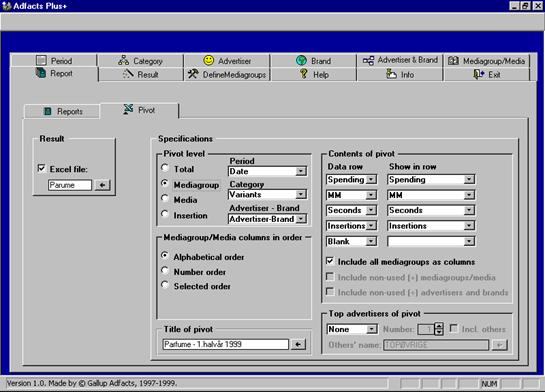545x392 pixels.
Task: Open the MM show in row dropdown
Action: point(469,195)
